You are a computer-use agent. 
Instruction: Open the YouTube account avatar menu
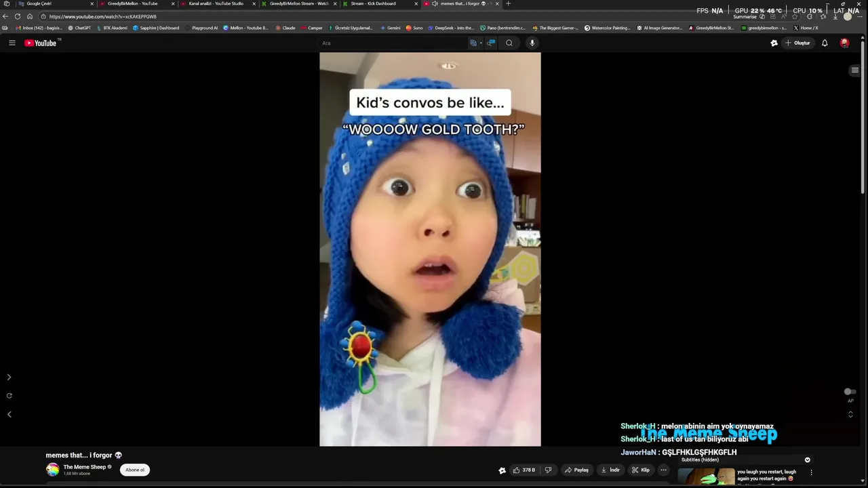844,43
